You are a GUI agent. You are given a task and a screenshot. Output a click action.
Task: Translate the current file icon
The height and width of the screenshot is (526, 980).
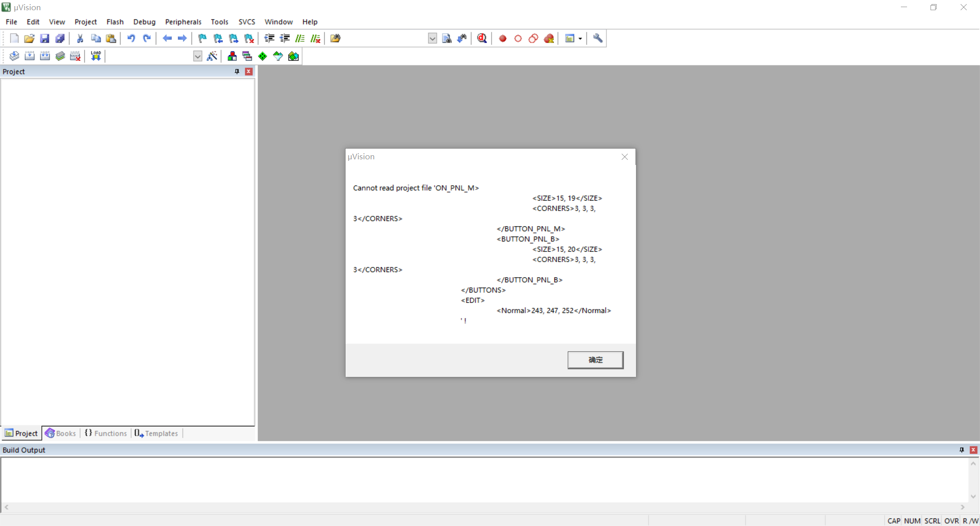point(14,56)
